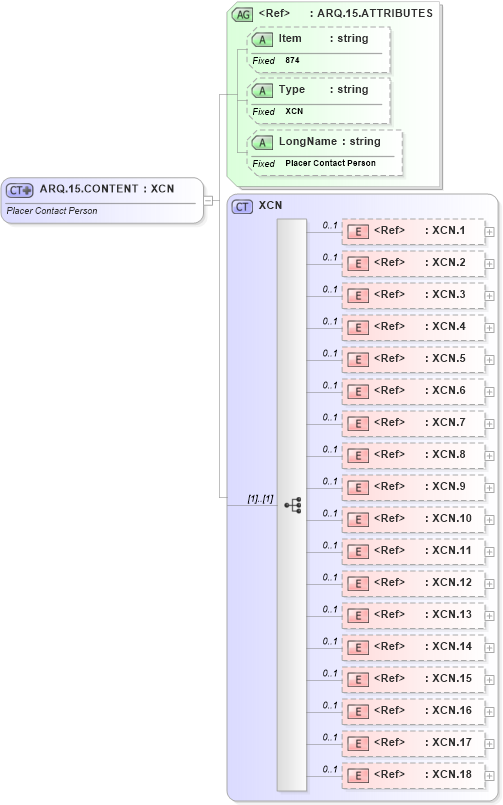This screenshot has height=805, width=503.
Task: Click the CT icon beside XCN
Action: [242, 207]
